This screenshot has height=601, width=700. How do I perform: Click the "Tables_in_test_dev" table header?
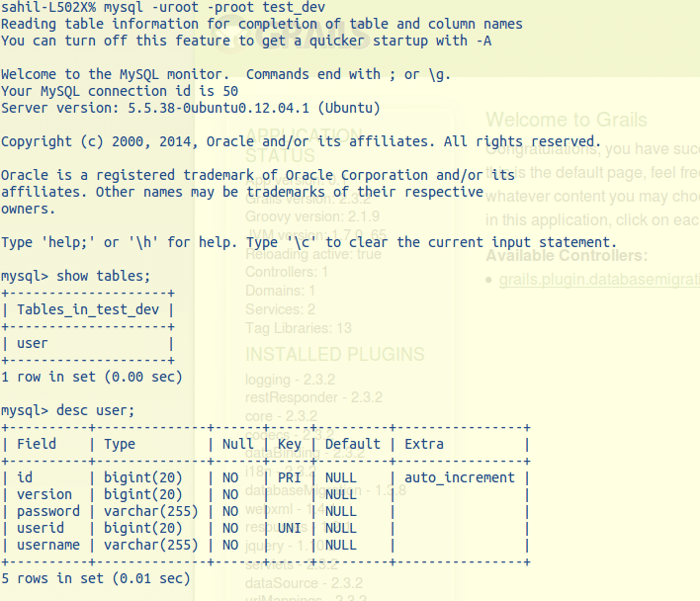tap(88, 309)
